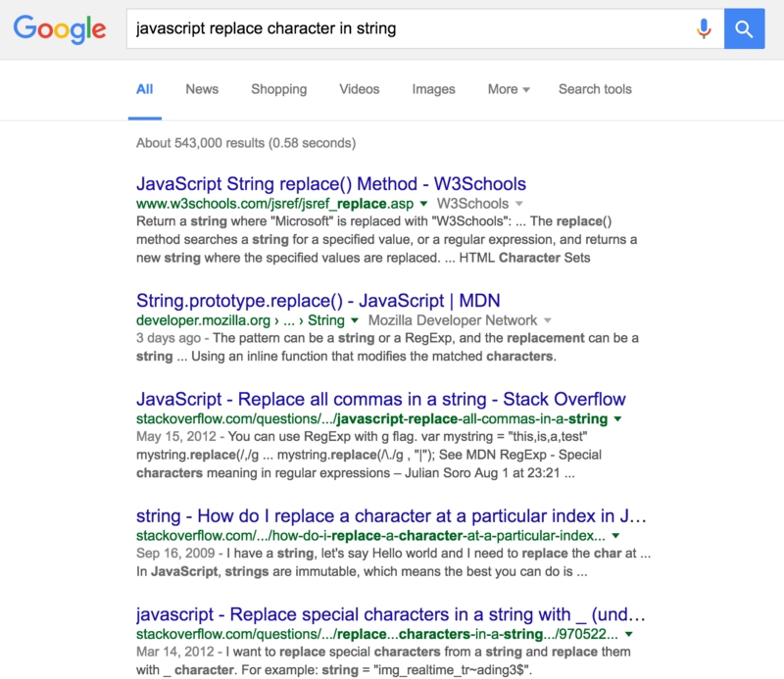Open Replace special characters with underscore result
The image size is (784, 679).
pyautogui.click(x=391, y=614)
